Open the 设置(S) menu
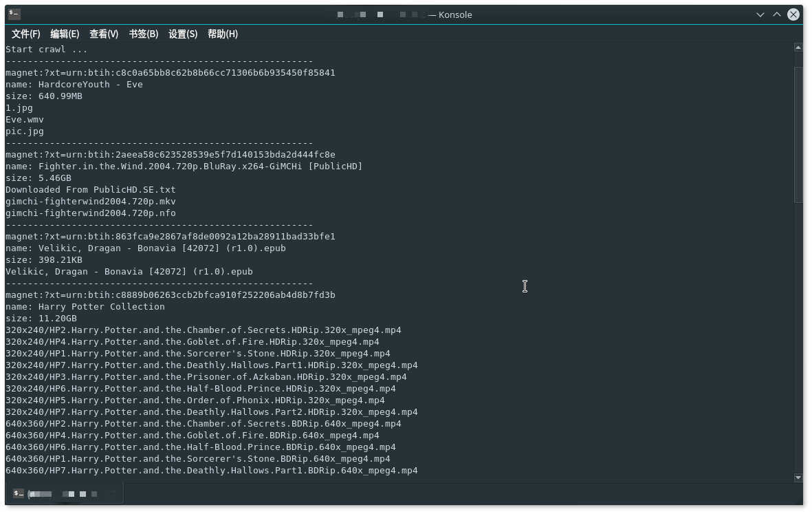The height and width of the screenshot is (514, 812). click(x=183, y=34)
